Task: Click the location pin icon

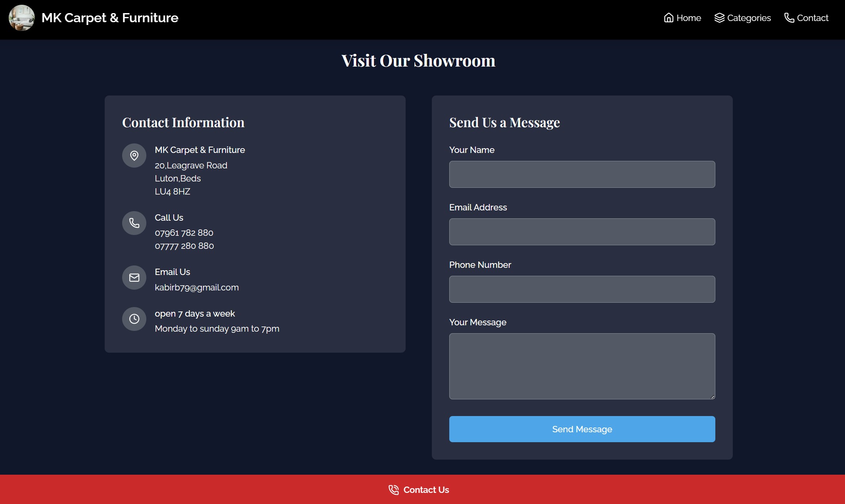Action: click(x=134, y=155)
